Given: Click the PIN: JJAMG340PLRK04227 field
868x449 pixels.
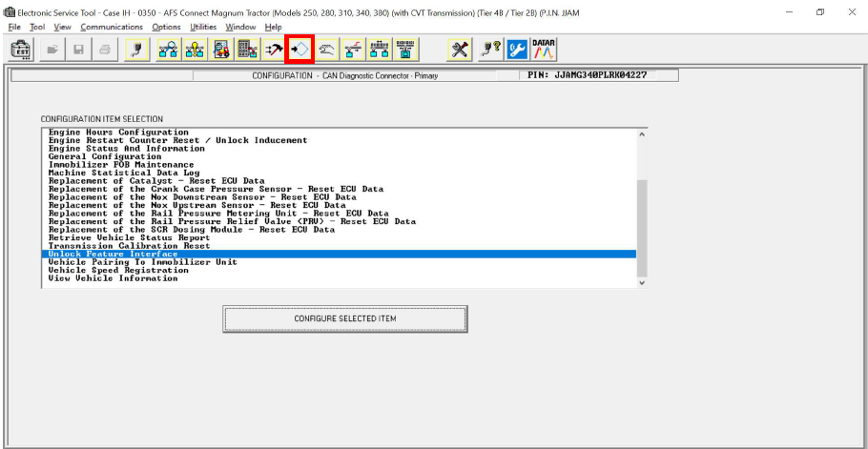Looking at the screenshot, I should [x=599, y=75].
